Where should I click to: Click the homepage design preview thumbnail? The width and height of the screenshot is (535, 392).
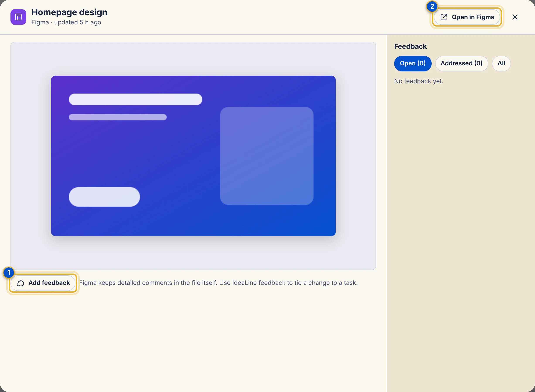tap(193, 156)
